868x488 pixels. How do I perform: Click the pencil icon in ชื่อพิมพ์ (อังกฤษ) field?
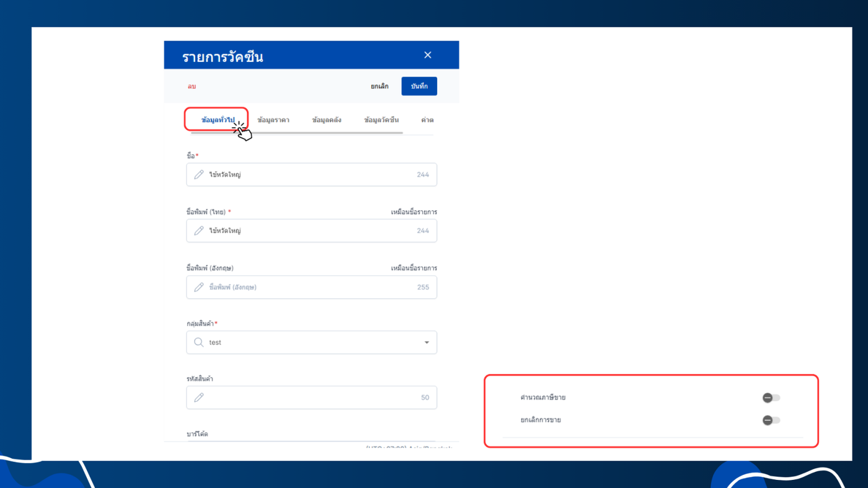point(199,287)
